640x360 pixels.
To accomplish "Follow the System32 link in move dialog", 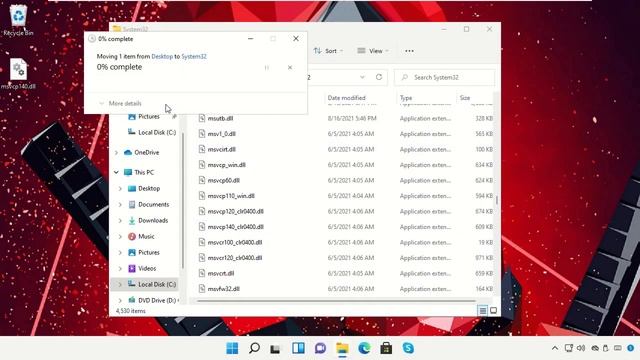I will 194,56.
